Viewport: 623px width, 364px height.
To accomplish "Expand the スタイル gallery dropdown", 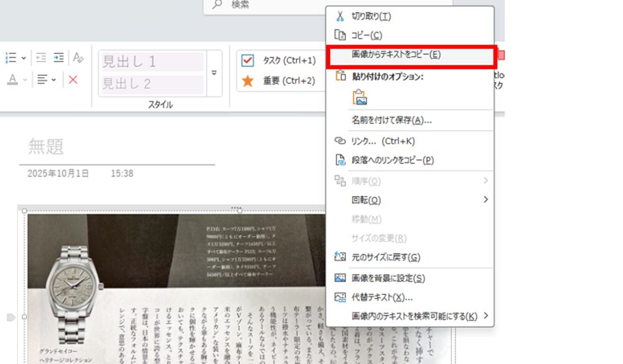I will pos(214,73).
